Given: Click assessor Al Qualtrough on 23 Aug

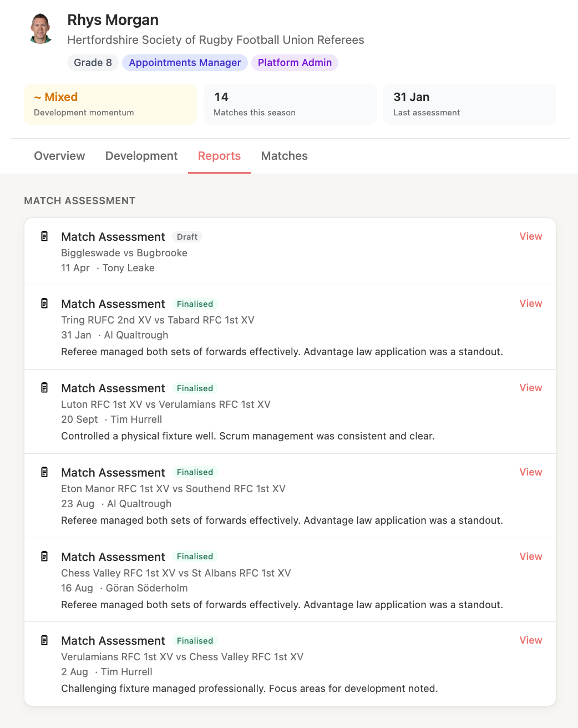Looking at the screenshot, I should point(139,504).
